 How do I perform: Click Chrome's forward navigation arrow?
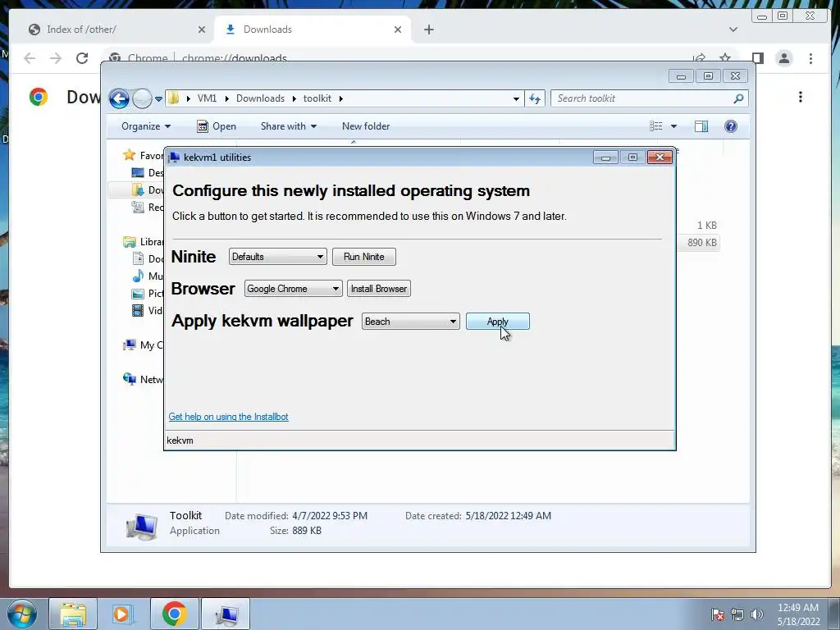pyautogui.click(x=56, y=58)
